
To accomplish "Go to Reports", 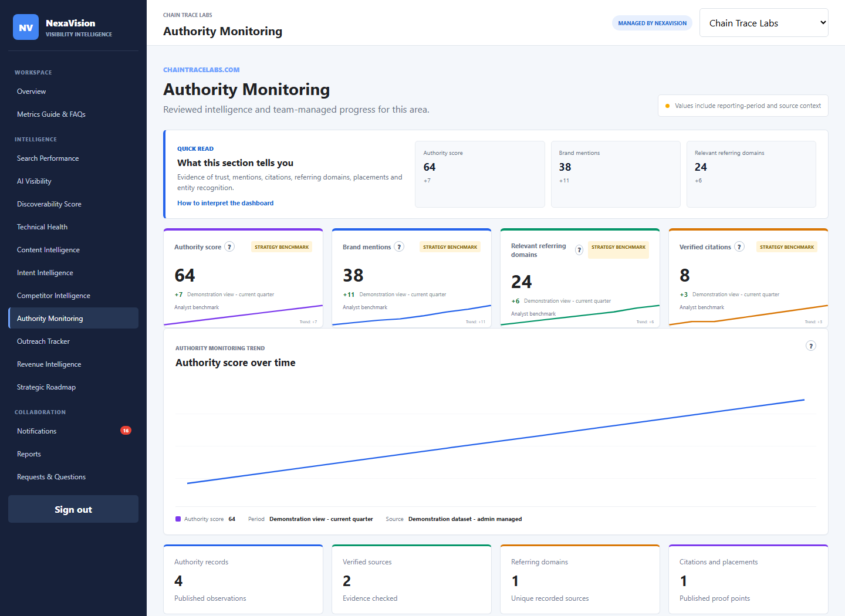I will (x=73, y=454).
